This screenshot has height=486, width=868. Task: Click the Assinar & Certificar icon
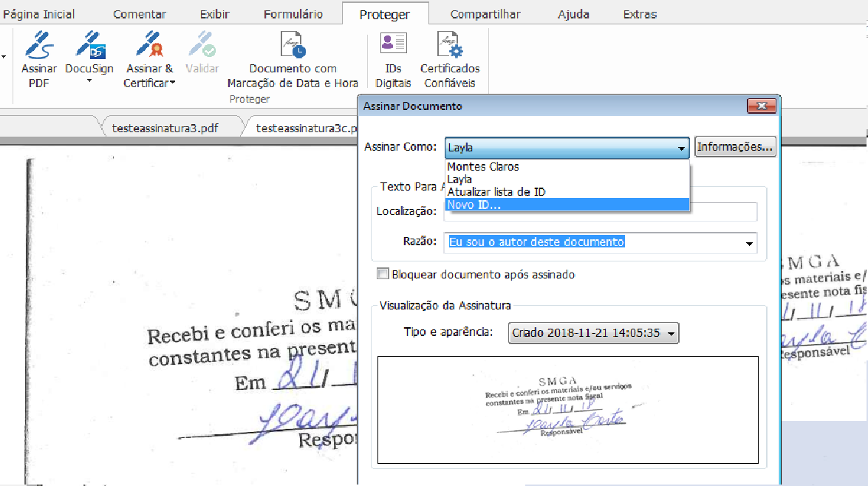click(148, 50)
